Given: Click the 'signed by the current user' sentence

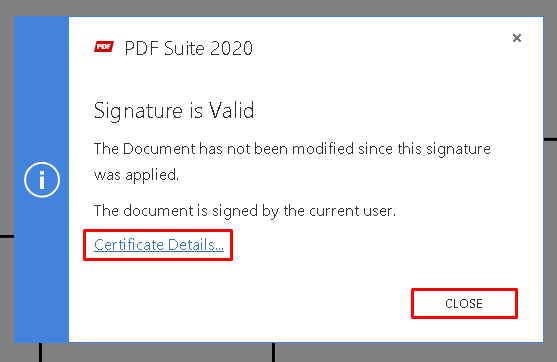Looking at the screenshot, I should click(245, 211).
